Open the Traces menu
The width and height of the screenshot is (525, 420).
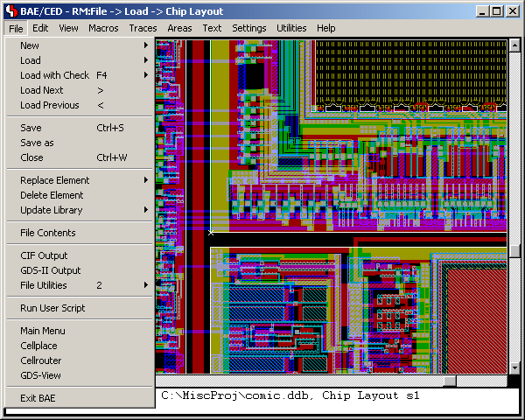click(143, 28)
